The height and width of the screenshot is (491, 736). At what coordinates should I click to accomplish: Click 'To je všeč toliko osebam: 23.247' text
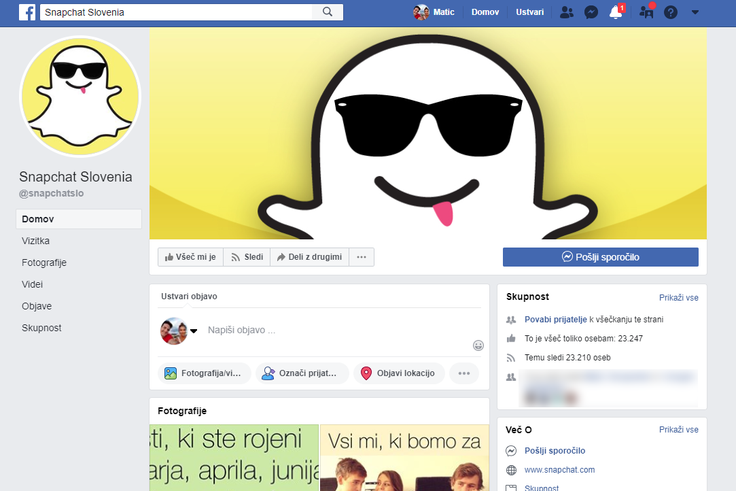583,338
